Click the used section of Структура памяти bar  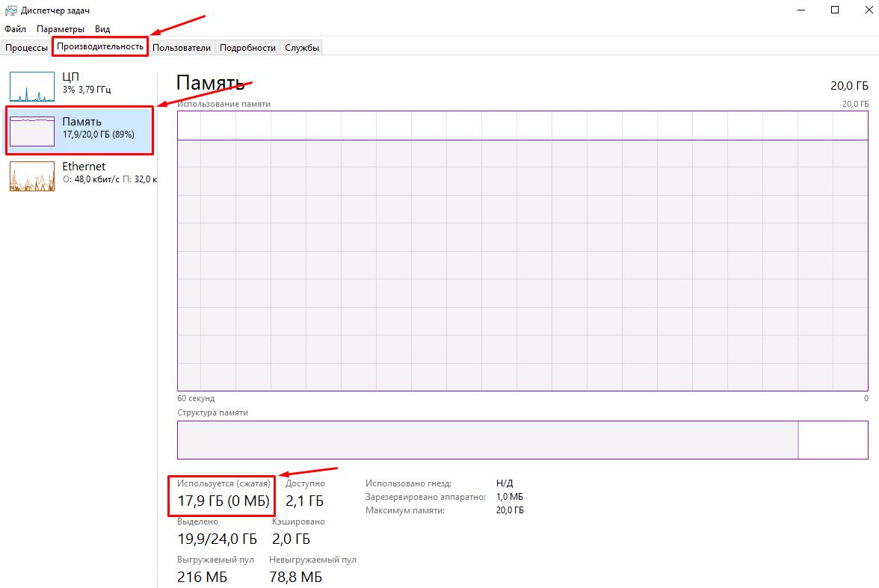tap(487, 439)
